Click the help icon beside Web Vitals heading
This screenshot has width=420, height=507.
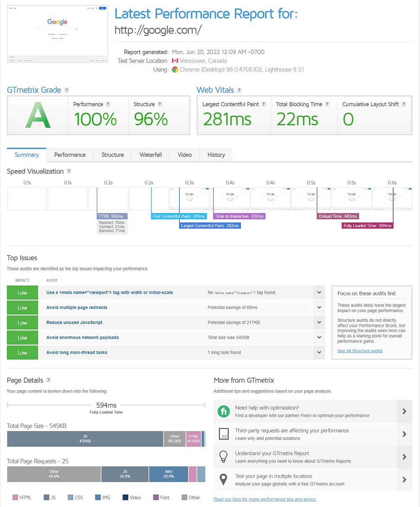pyautogui.click(x=239, y=90)
